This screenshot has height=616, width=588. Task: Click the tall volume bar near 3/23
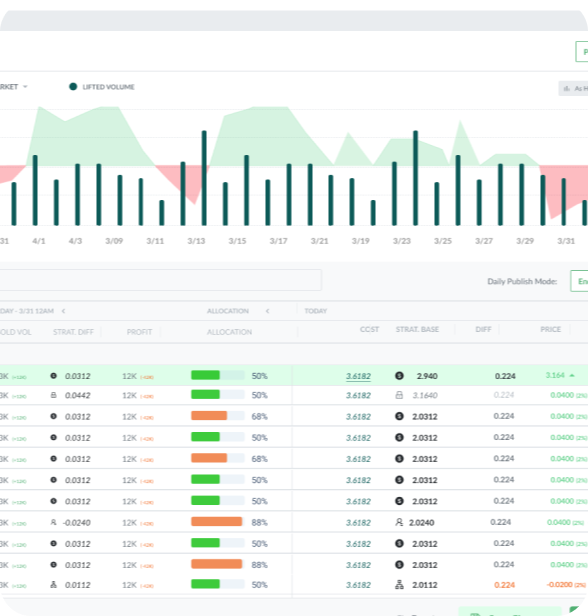(x=416, y=178)
